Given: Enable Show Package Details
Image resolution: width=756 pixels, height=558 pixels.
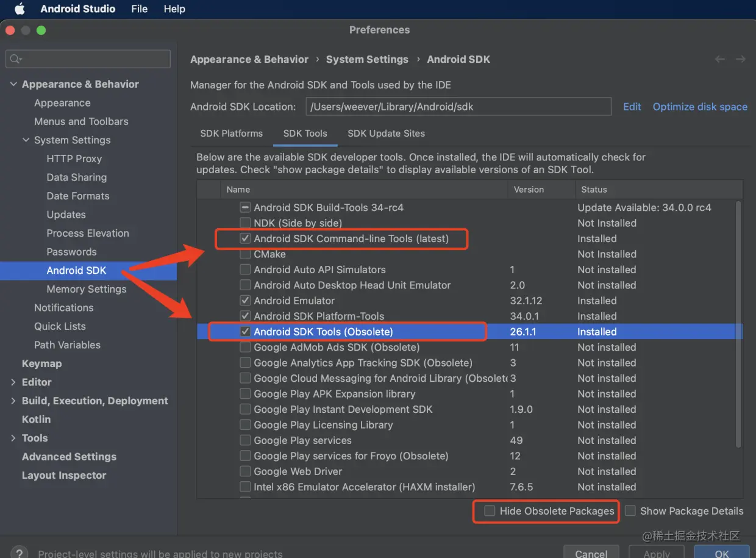Looking at the screenshot, I should [x=630, y=511].
